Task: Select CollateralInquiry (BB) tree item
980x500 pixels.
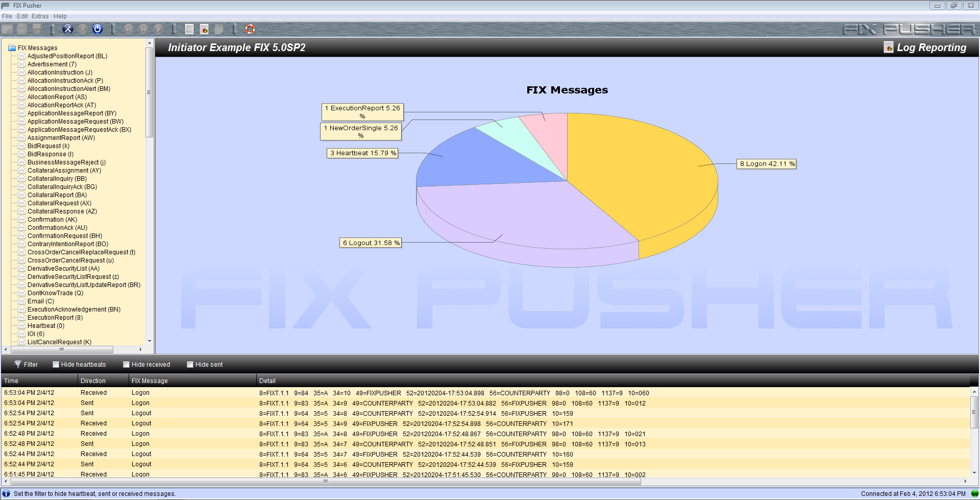Action: pyautogui.click(x=57, y=179)
